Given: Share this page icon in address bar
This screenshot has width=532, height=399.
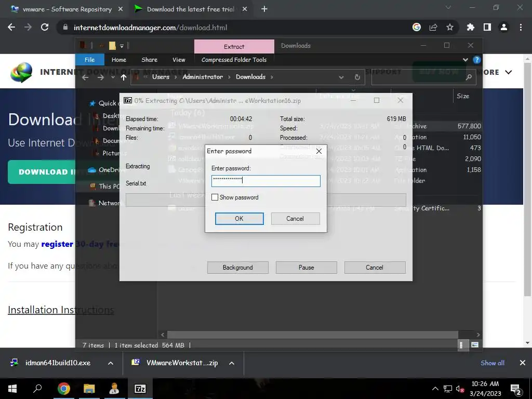Looking at the screenshot, I should tap(433, 28).
